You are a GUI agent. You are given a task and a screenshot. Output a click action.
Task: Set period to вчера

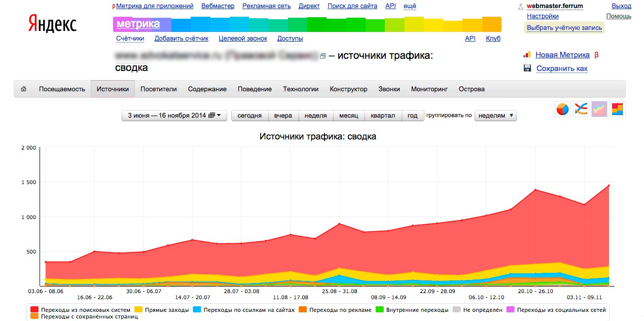pos(283,116)
